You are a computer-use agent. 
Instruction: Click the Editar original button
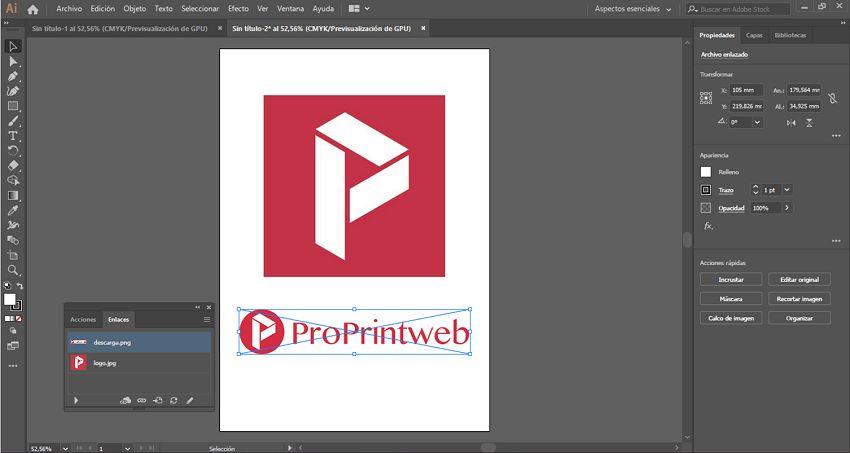click(799, 280)
